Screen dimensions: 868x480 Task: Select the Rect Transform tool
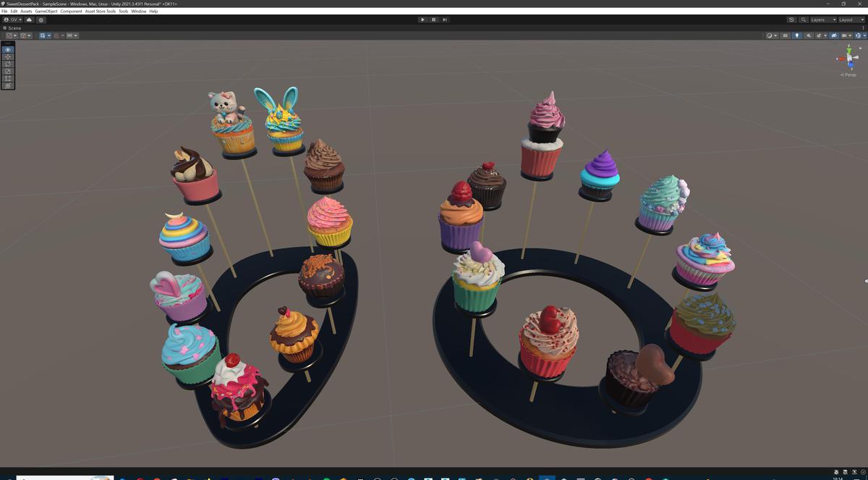click(8, 78)
